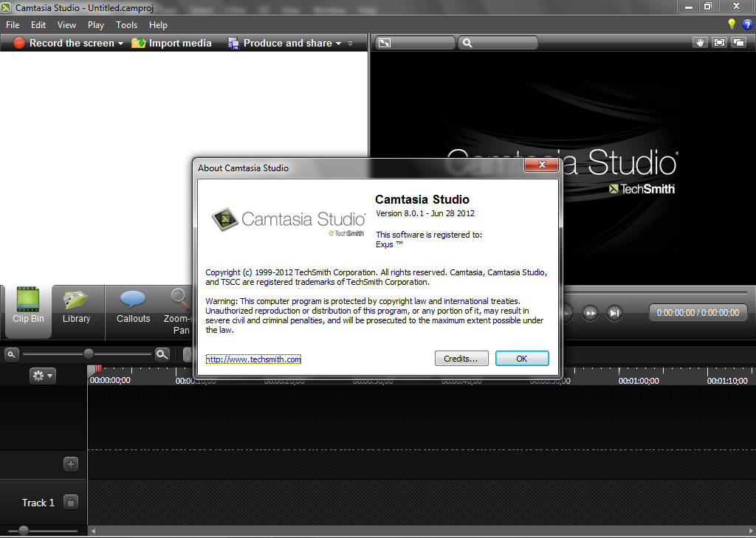Open the http://www.techsmith.com link
The height and width of the screenshot is (538, 756).
(254, 359)
